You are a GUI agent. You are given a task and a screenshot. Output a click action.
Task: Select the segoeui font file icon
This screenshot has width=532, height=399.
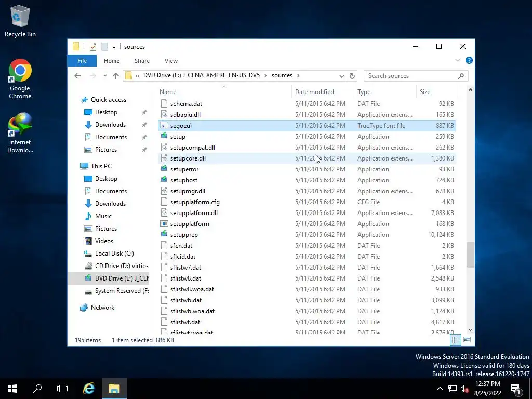pyautogui.click(x=164, y=126)
